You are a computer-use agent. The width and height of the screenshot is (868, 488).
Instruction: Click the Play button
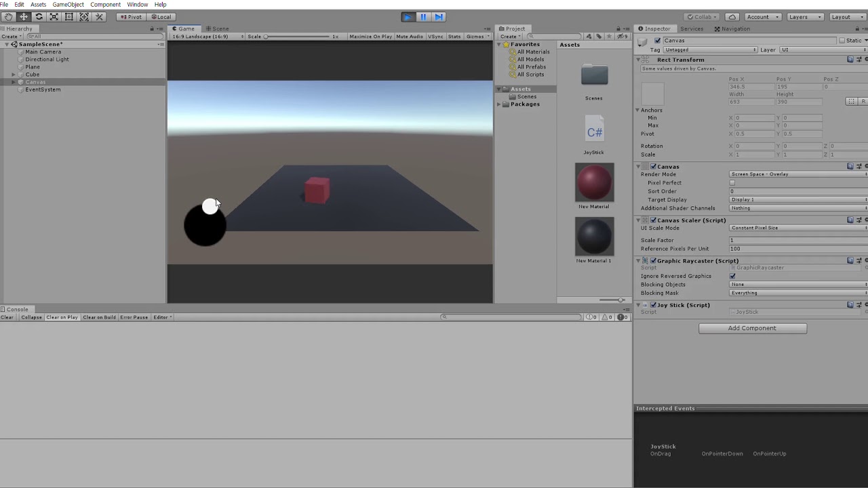[408, 17]
